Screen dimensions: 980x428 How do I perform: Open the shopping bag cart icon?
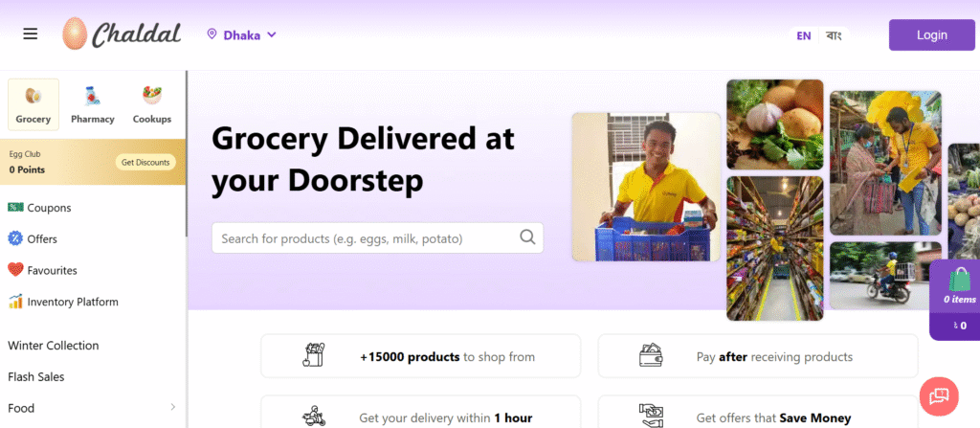(x=959, y=280)
